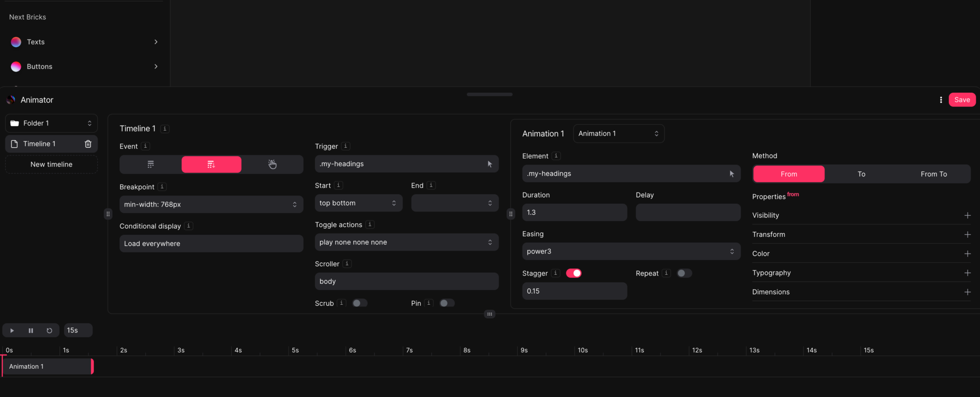Click the Duration input field

(x=574, y=212)
